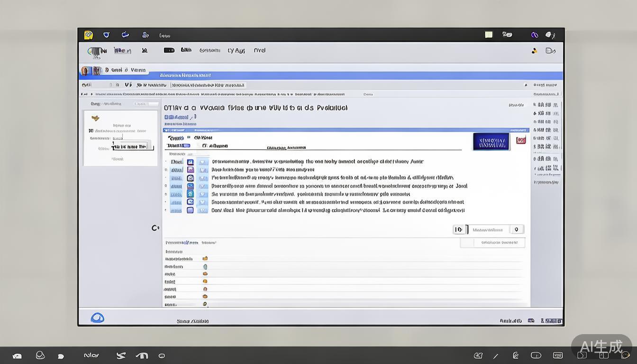Click the blue square icon in the first message row

[x=190, y=162]
